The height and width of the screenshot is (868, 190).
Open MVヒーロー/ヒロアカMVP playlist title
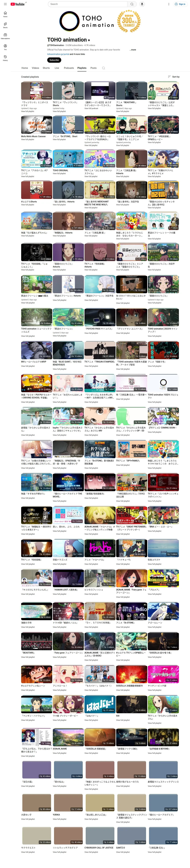34,362
